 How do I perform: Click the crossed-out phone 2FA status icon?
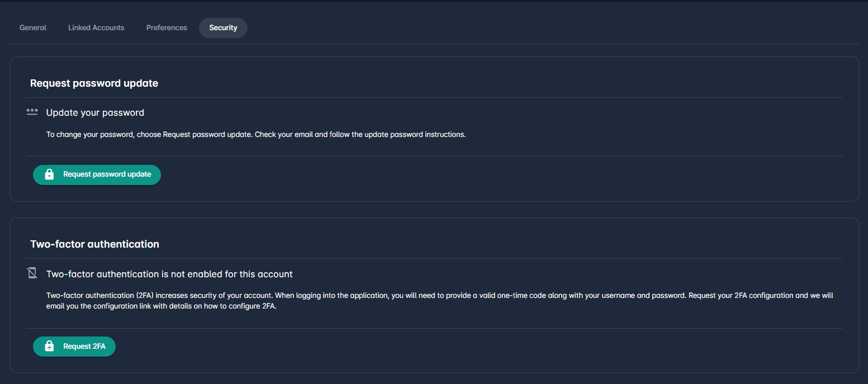pos(32,273)
